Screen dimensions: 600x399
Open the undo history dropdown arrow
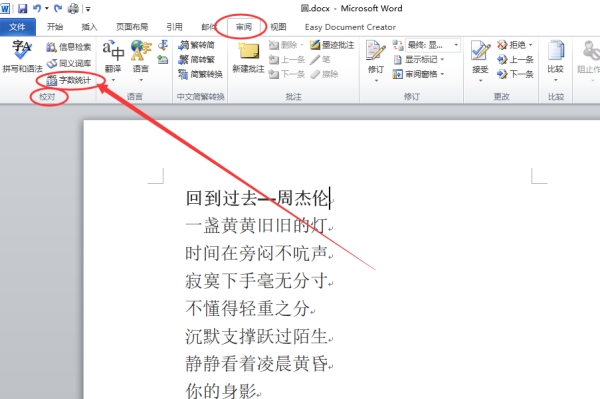pos(47,8)
